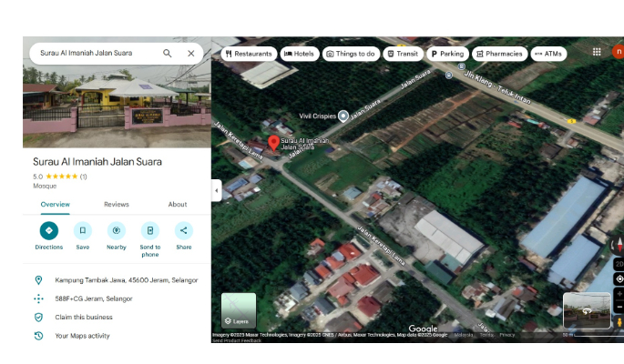The height and width of the screenshot is (364, 624).
Task: Save this place with the bookmark icon
Action: coord(83,230)
